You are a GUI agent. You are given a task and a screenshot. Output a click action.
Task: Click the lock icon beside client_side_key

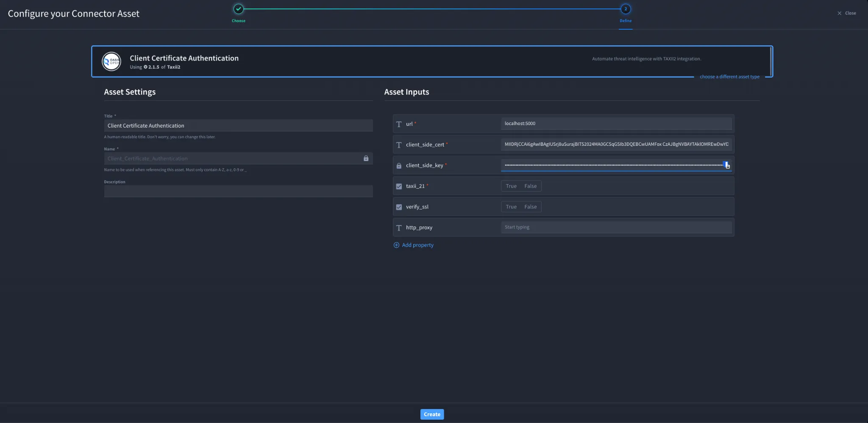tap(399, 166)
